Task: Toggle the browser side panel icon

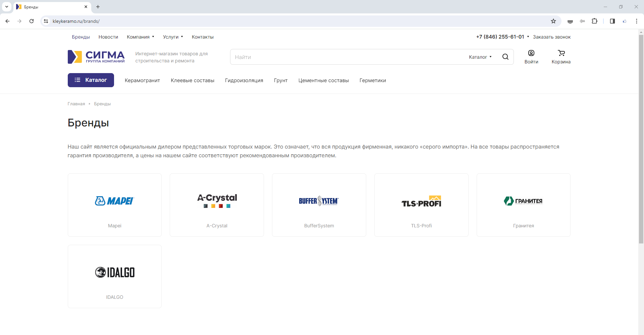Action: (x=612, y=21)
